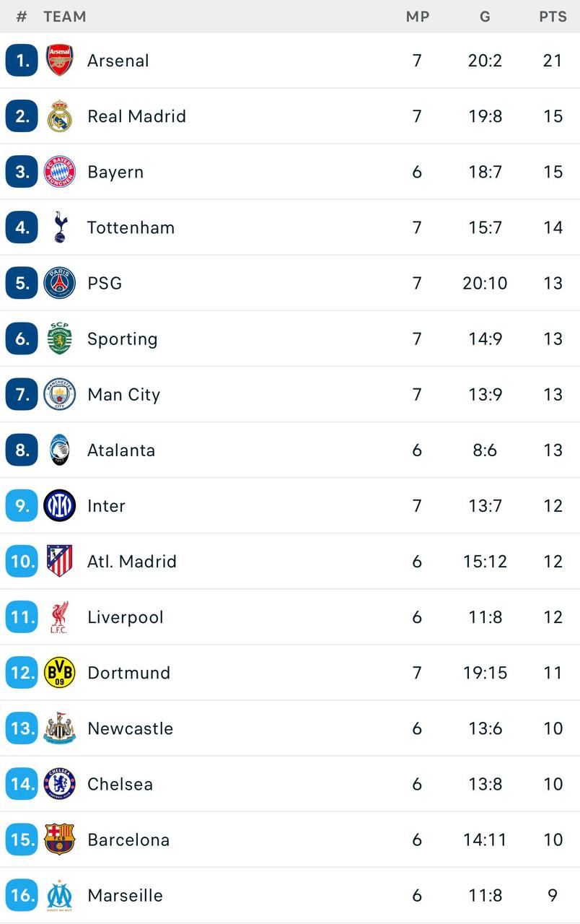Viewport: 580px width, 924px height.
Task: Select the Bayern Munich logo
Action: (59, 172)
